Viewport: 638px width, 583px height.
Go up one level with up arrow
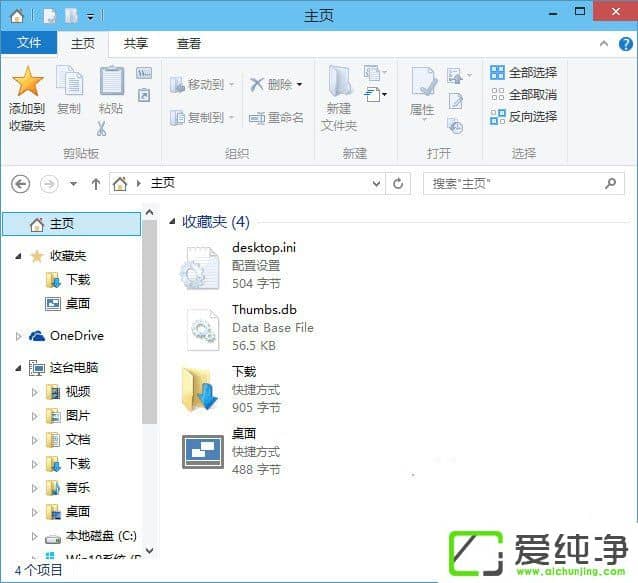pyautogui.click(x=96, y=184)
